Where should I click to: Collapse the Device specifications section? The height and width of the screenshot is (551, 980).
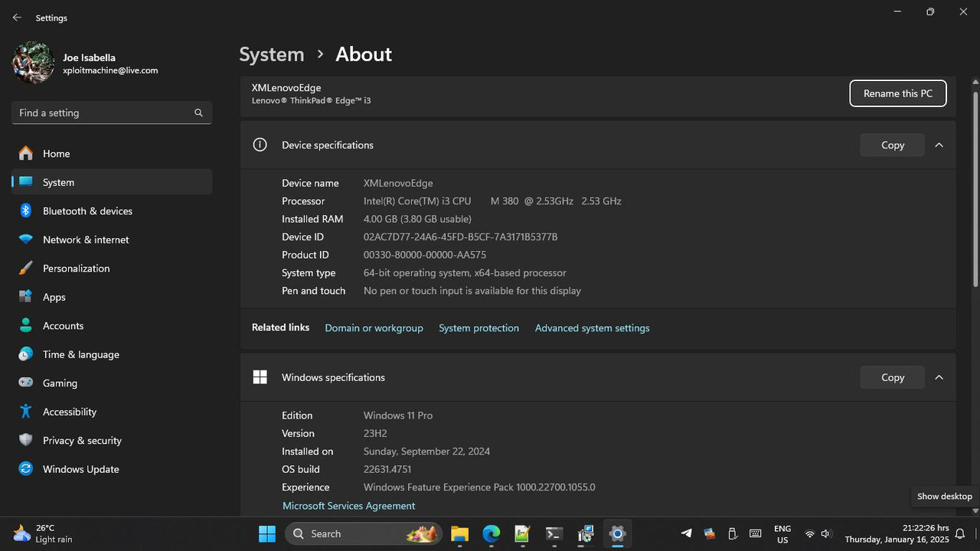coord(939,145)
